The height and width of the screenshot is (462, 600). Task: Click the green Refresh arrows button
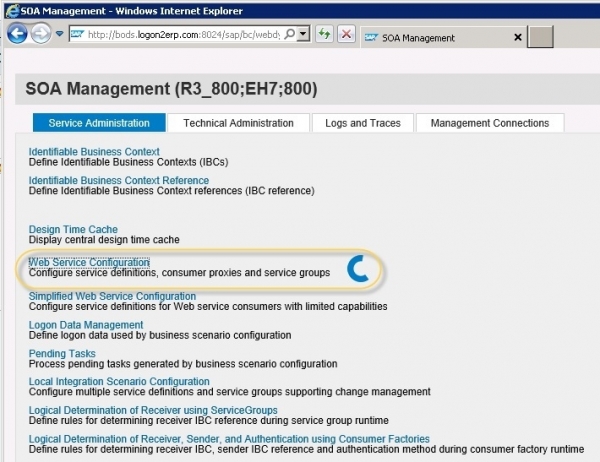[x=324, y=34]
